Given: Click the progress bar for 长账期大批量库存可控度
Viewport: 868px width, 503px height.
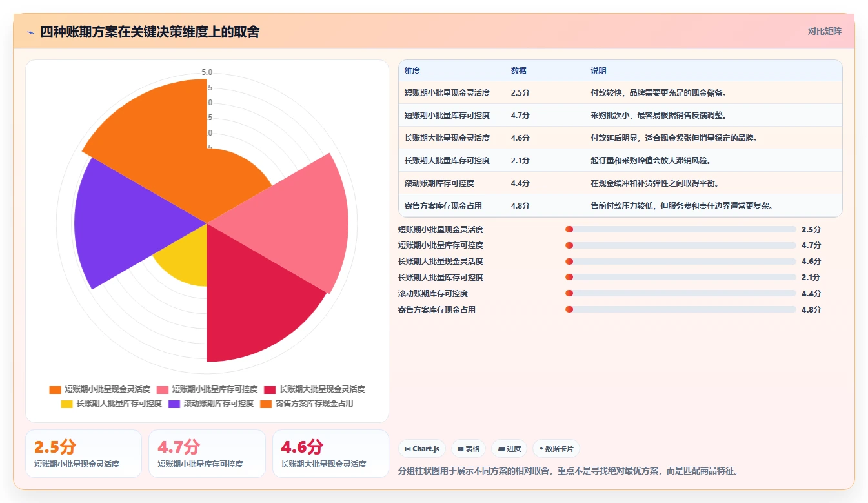Looking at the screenshot, I should click(681, 278).
